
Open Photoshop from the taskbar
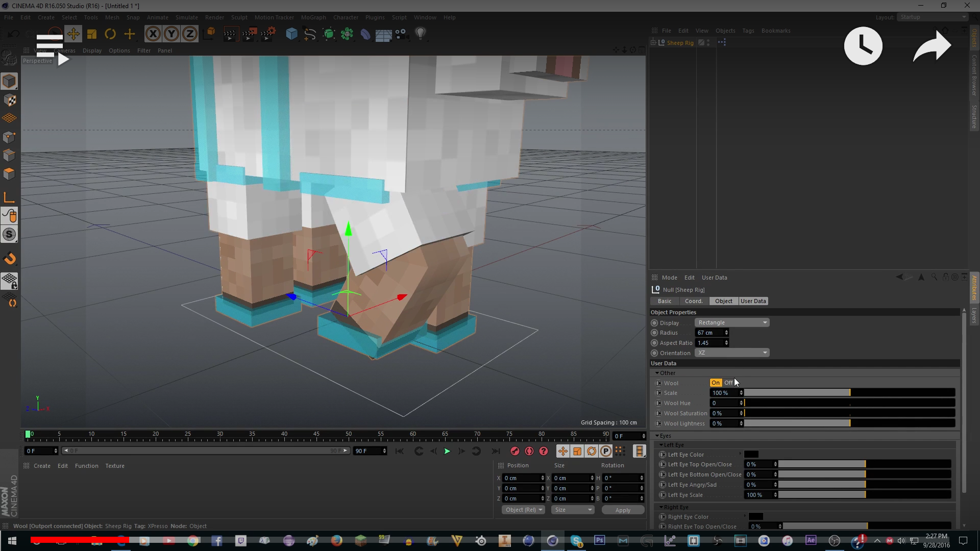point(599,540)
